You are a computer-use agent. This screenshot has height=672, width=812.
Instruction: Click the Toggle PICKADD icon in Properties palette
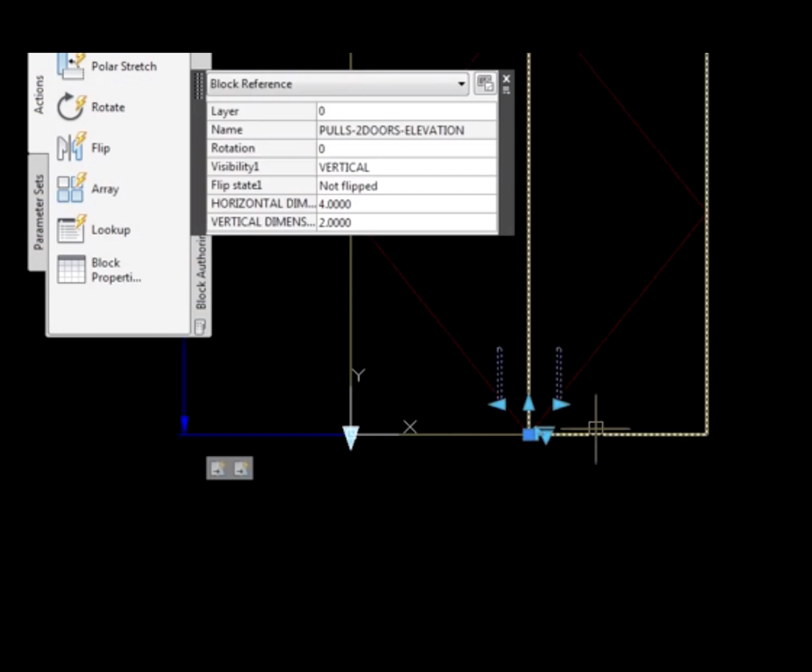coord(485,84)
